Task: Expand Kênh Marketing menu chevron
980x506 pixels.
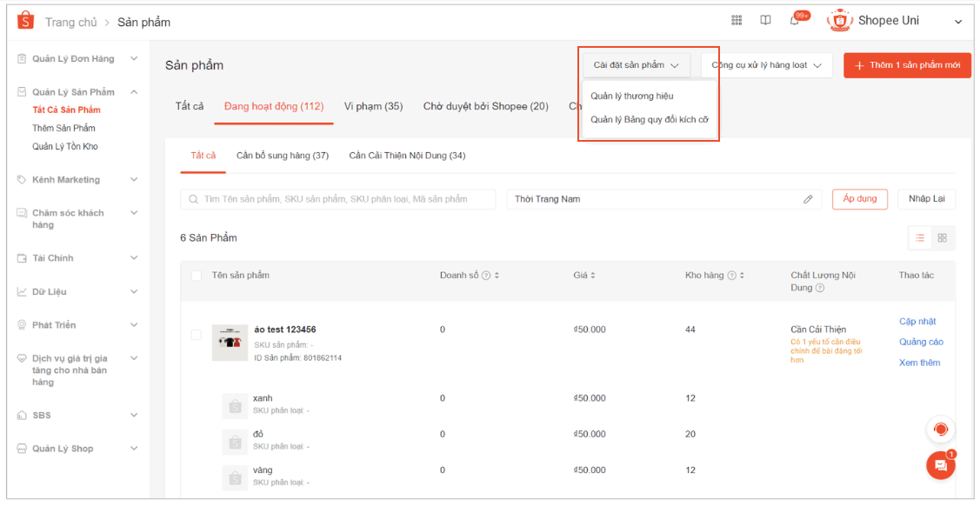Action: pyautogui.click(x=134, y=180)
